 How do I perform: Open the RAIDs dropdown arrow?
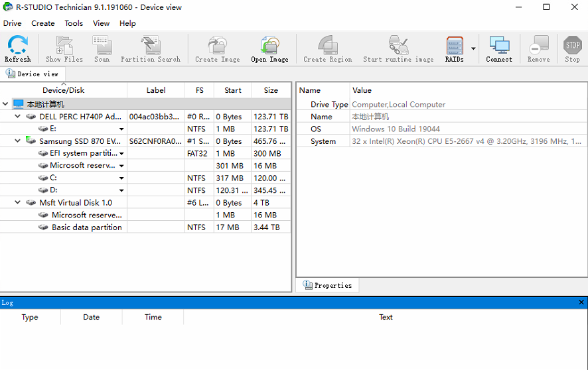(x=473, y=48)
